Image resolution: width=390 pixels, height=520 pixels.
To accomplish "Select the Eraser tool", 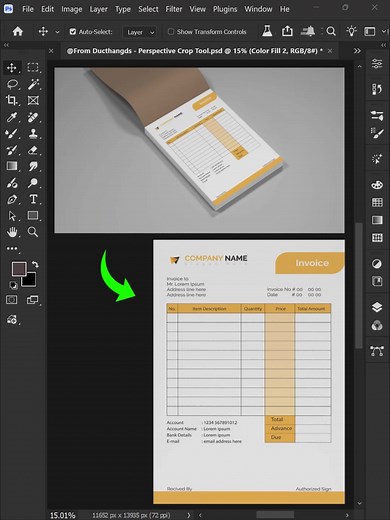I will click(x=33, y=150).
